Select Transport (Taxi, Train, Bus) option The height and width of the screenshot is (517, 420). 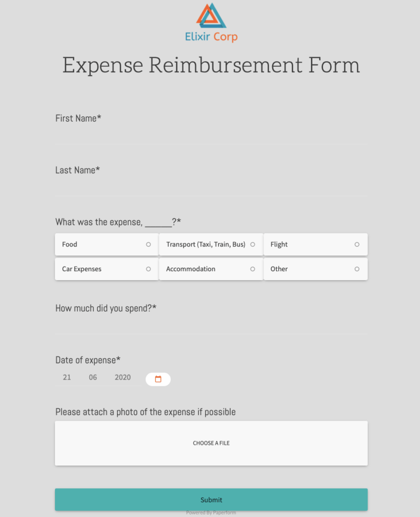pyautogui.click(x=211, y=244)
